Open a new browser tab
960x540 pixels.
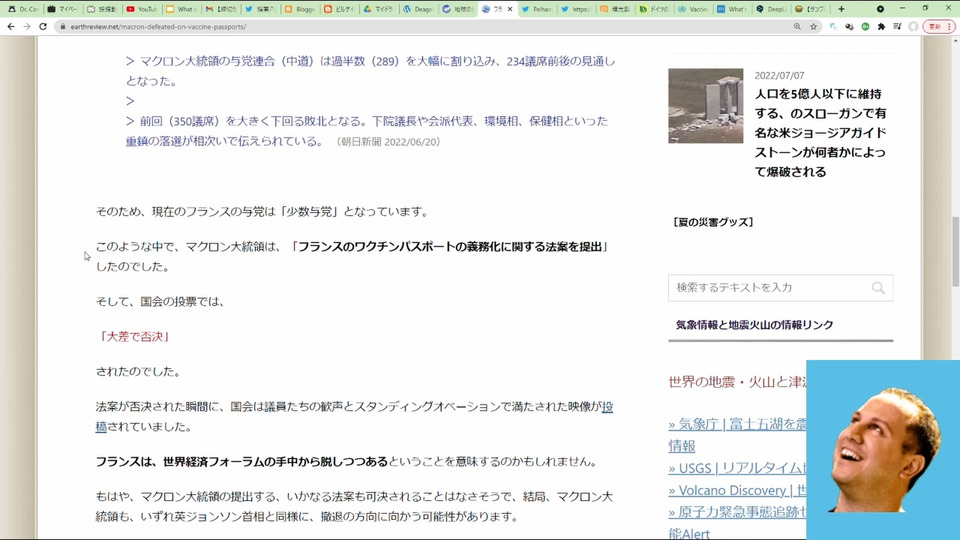841,9
